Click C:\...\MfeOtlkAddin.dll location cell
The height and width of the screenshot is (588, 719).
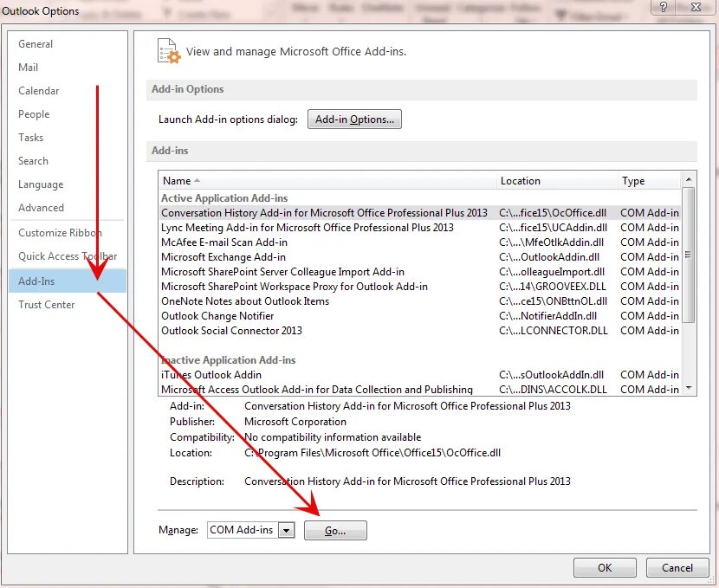click(551, 242)
